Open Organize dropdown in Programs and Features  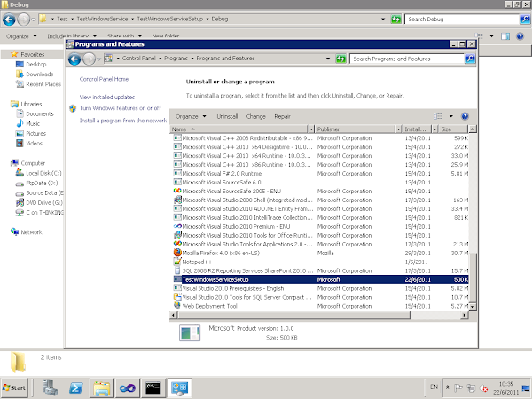click(191, 116)
